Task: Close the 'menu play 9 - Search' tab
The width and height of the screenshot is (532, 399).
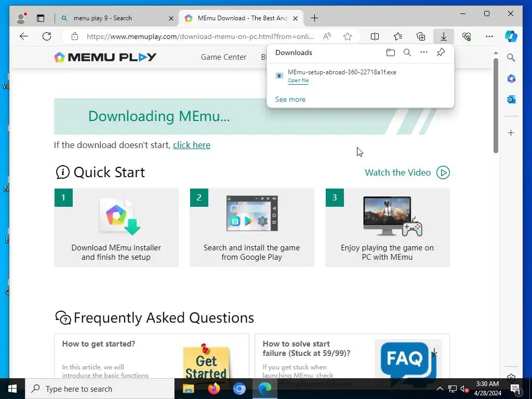Action: pyautogui.click(x=171, y=18)
